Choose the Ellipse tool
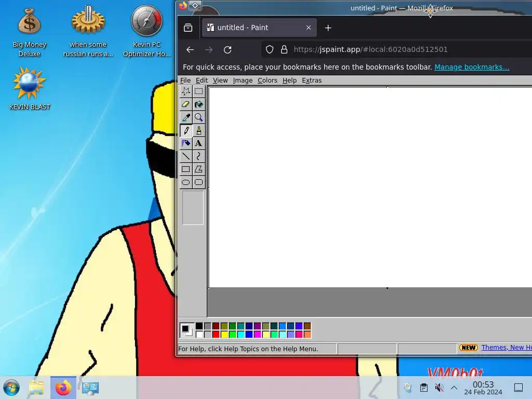 185,182
